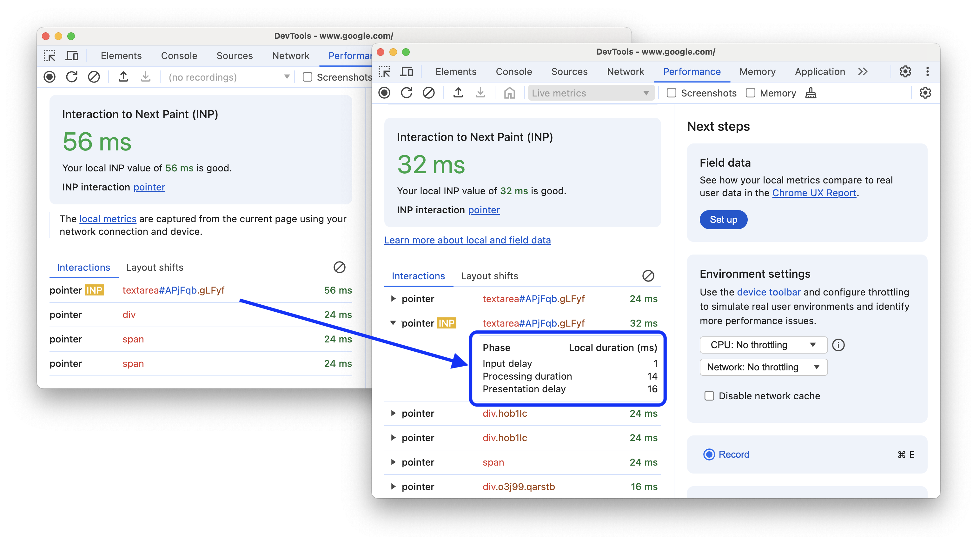Click the import profile icon
Viewport: 980px width, 537px height.
coord(481,93)
